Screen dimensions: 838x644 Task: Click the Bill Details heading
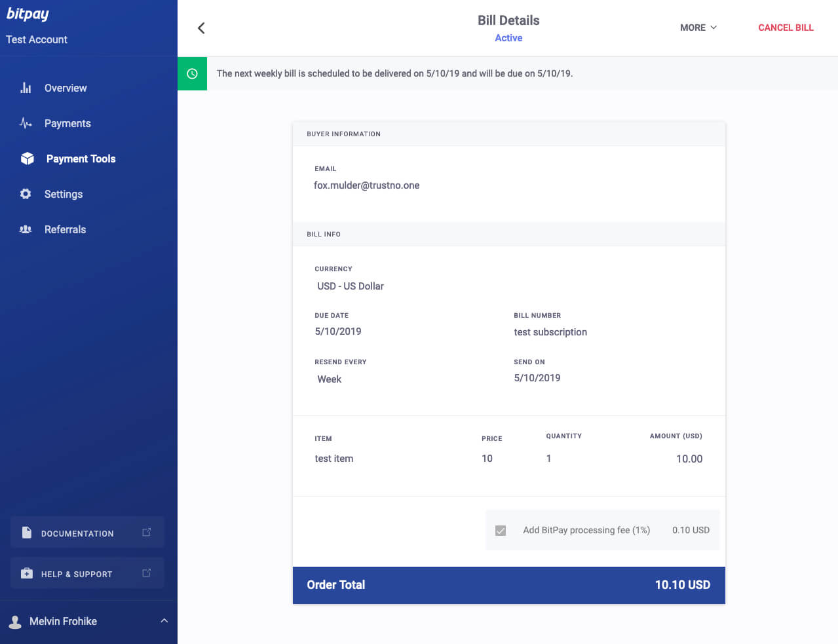508,20
